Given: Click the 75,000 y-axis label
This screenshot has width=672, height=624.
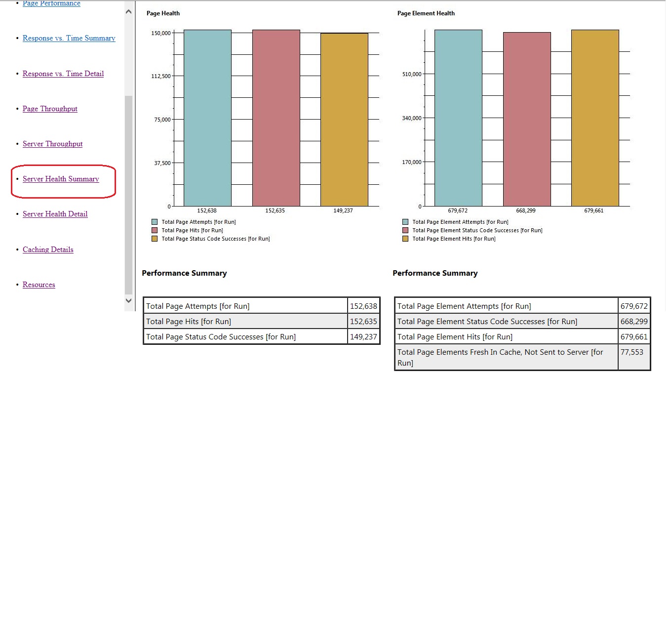Looking at the screenshot, I should click(x=162, y=120).
